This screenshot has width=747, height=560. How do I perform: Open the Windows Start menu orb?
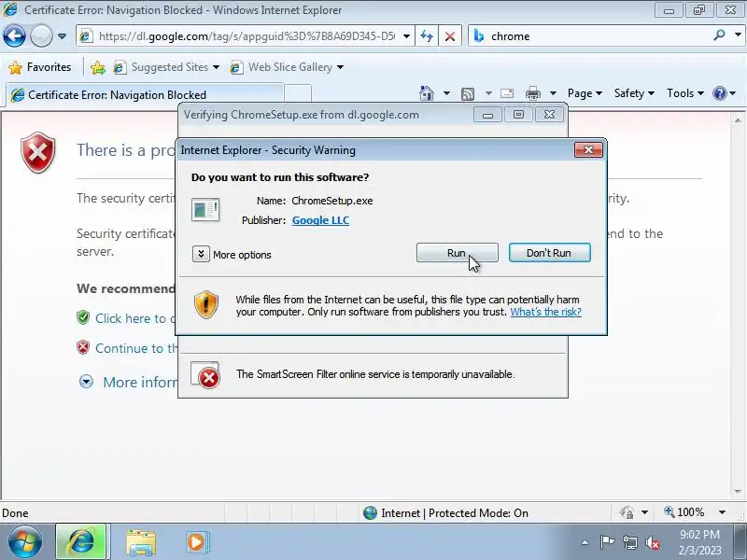pos(24,542)
